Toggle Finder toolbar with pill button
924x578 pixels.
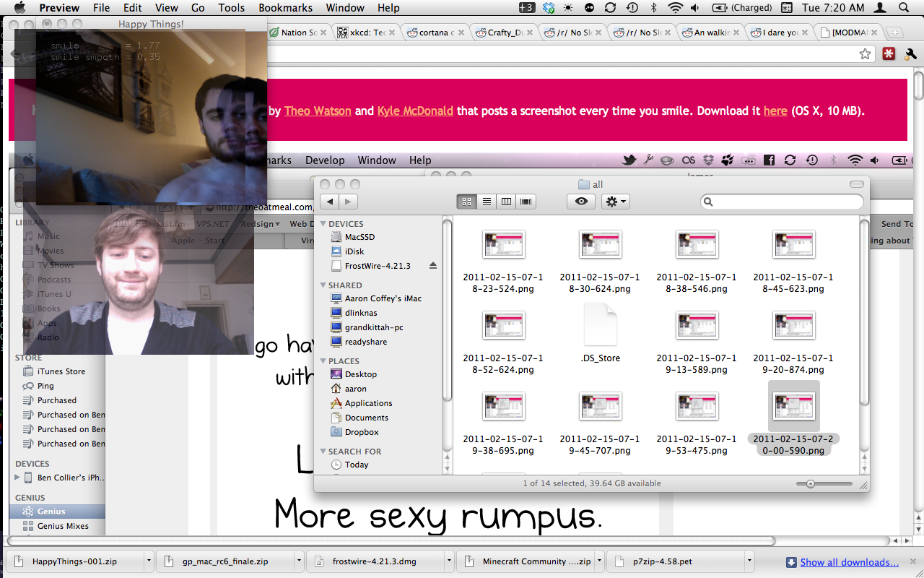(x=856, y=184)
